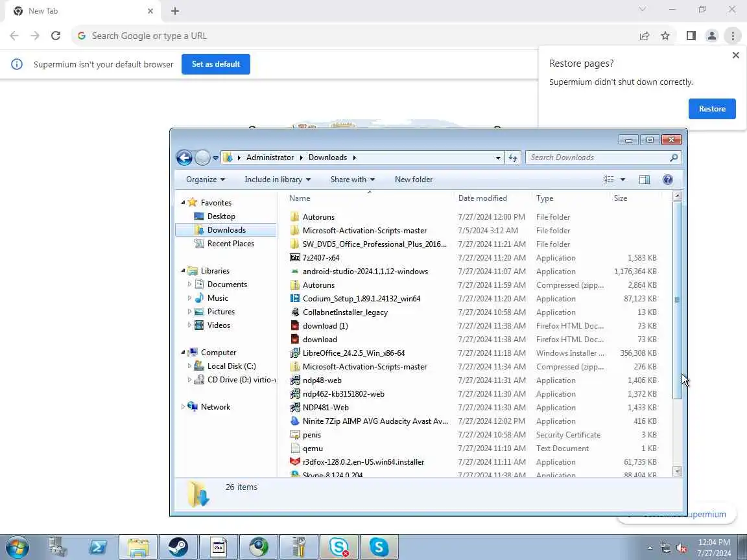
Task: Open the taskbar clock and date
Action: pyautogui.click(x=714, y=548)
